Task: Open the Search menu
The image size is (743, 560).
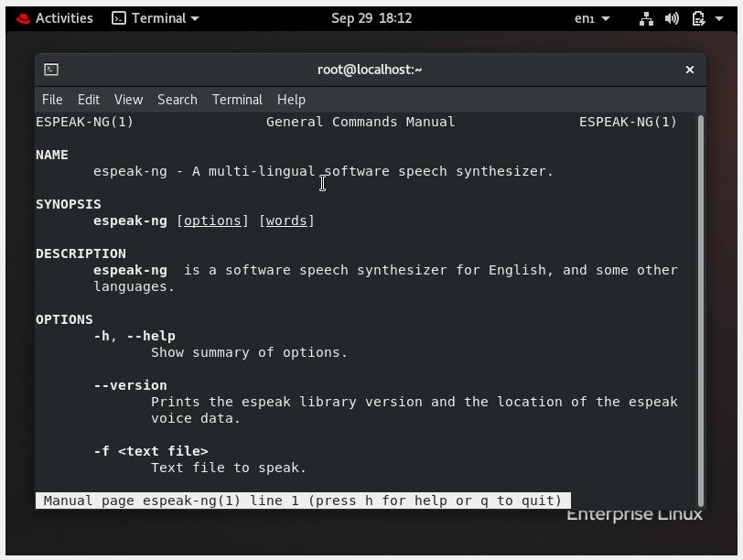Action: (177, 100)
